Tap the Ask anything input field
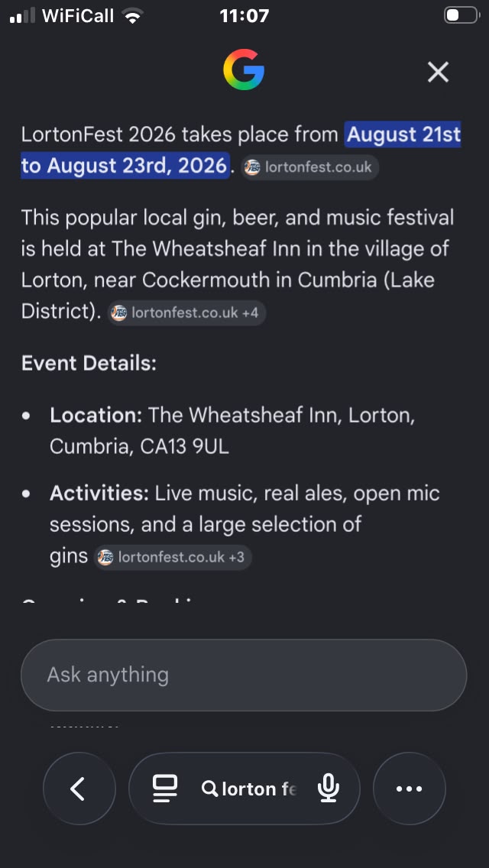The height and width of the screenshot is (868, 489). [x=244, y=675]
